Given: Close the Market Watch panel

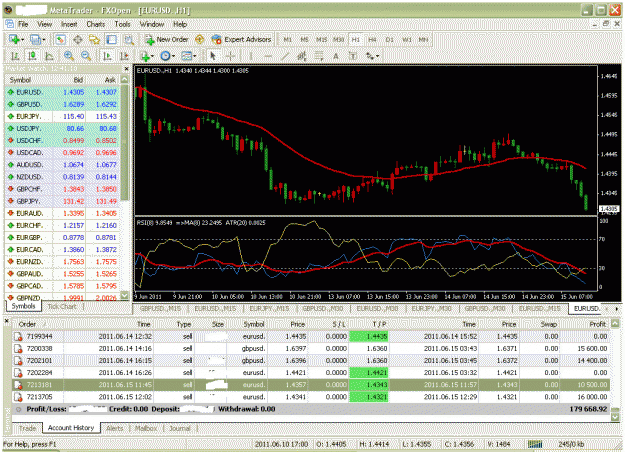Looking at the screenshot, I should [126, 69].
